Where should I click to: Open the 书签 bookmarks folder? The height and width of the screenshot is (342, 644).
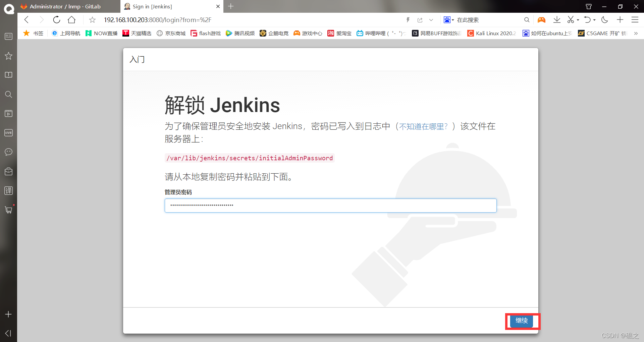33,33
